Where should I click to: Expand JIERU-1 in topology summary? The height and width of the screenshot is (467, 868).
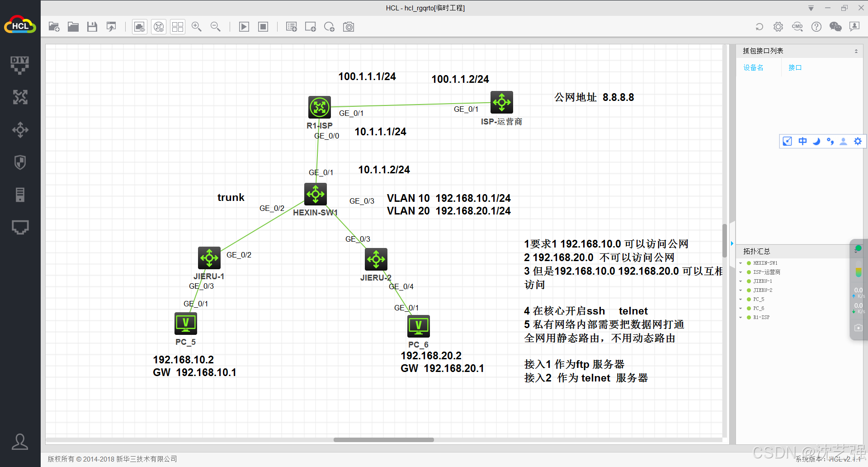pos(741,281)
